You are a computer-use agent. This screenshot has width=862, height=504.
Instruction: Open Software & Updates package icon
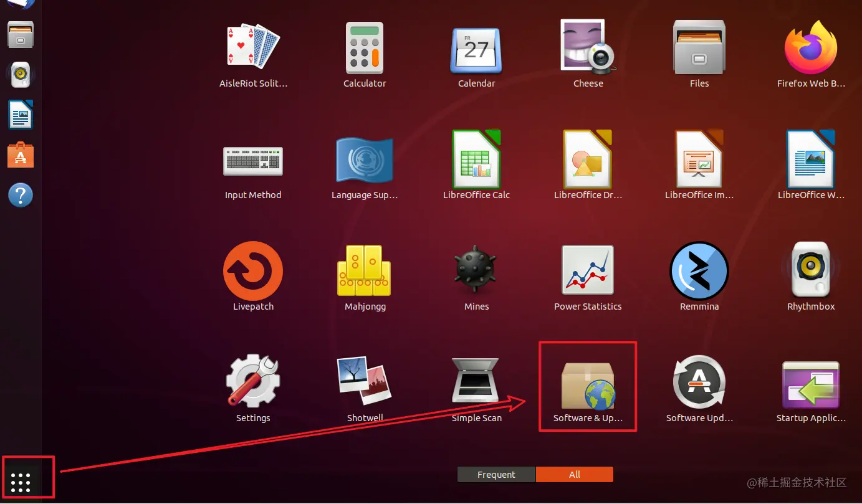(588, 386)
